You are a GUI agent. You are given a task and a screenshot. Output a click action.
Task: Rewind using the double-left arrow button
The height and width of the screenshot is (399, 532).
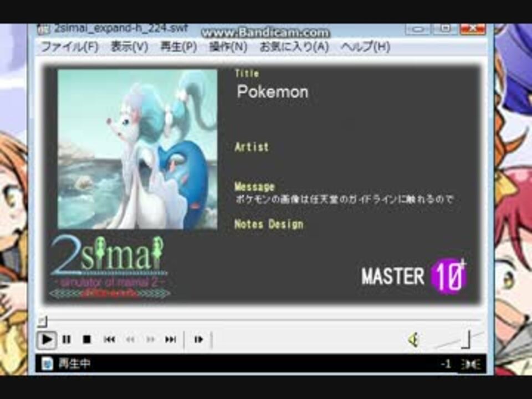tap(130, 339)
